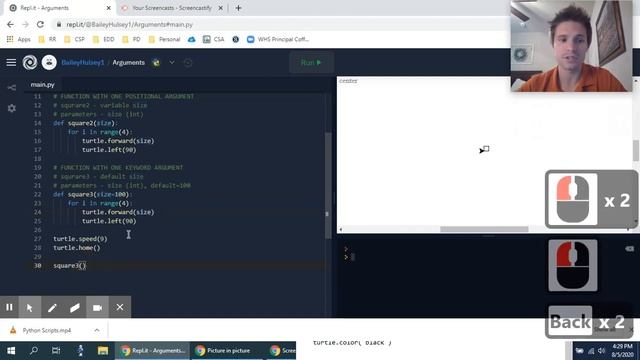Expand the Python Scripts.mp4 download chevron

click(97, 330)
